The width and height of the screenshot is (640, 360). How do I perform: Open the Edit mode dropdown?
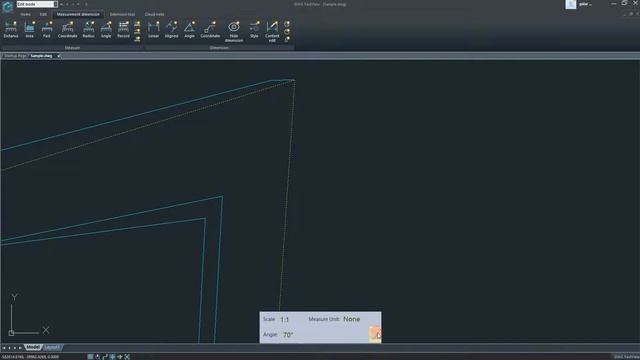click(37, 4)
